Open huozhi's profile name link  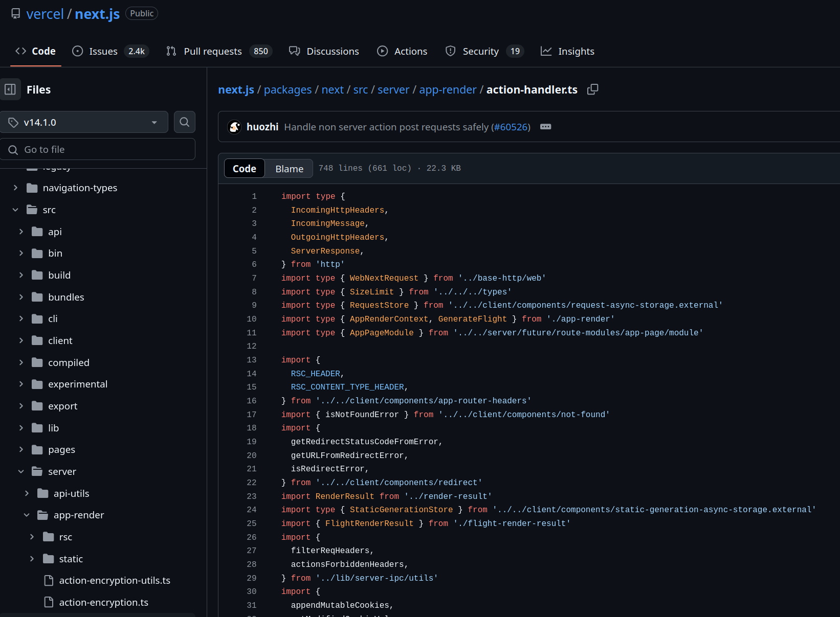(x=262, y=127)
